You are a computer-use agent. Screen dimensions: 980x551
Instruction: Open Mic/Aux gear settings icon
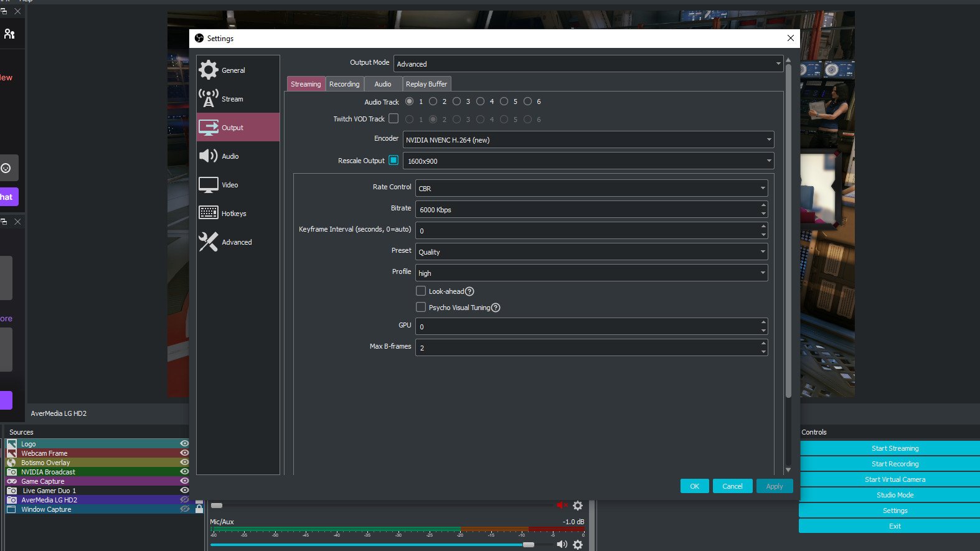[578, 544]
